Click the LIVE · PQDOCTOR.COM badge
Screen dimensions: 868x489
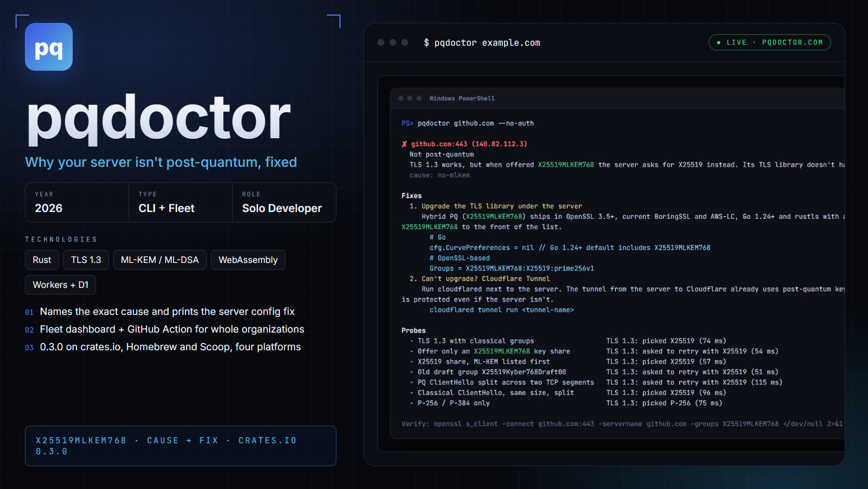[769, 43]
